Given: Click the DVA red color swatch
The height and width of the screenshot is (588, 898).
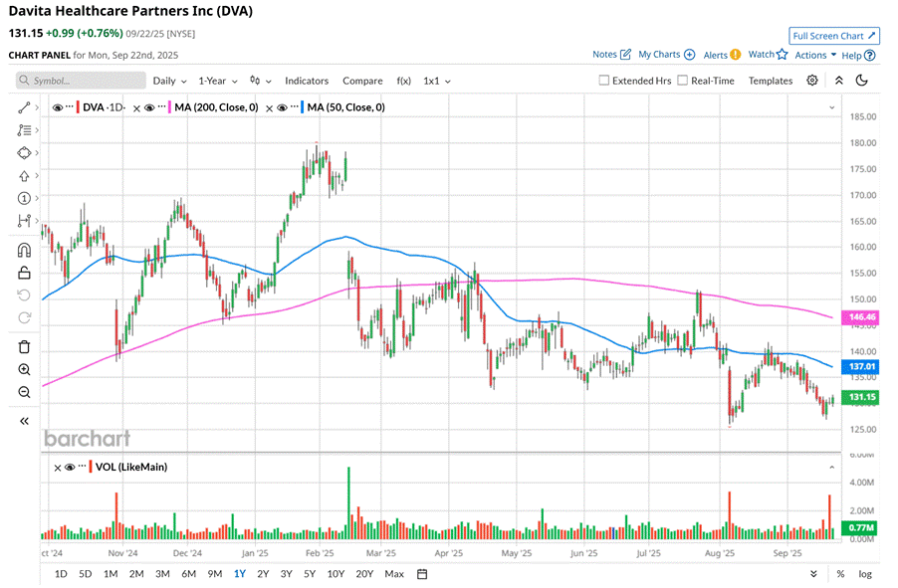Looking at the screenshot, I should [78, 107].
